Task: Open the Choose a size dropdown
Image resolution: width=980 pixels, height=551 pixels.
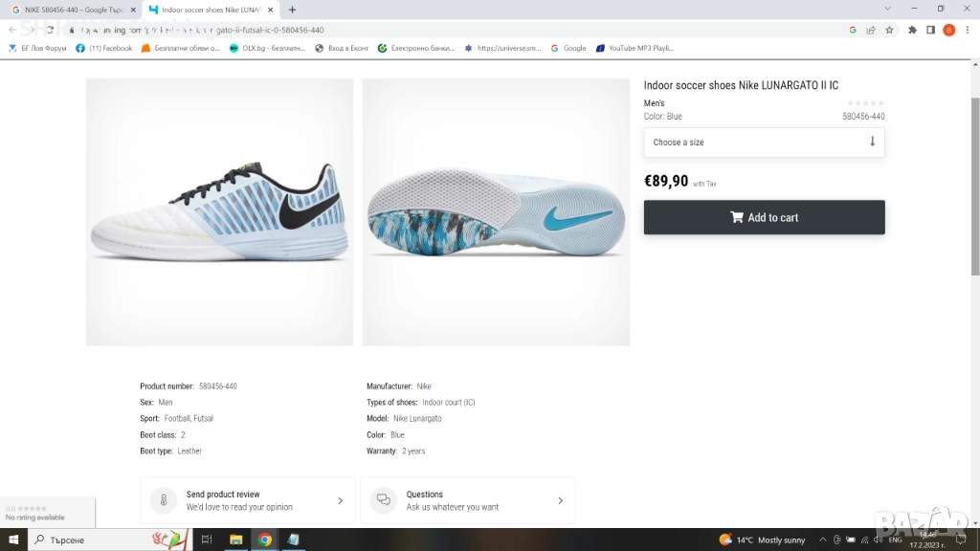Action: pos(764,143)
